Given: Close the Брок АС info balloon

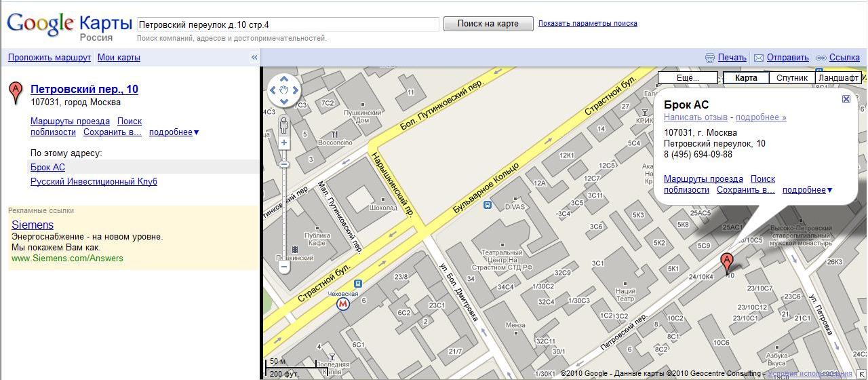Looking at the screenshot, I should click(846, 99).
